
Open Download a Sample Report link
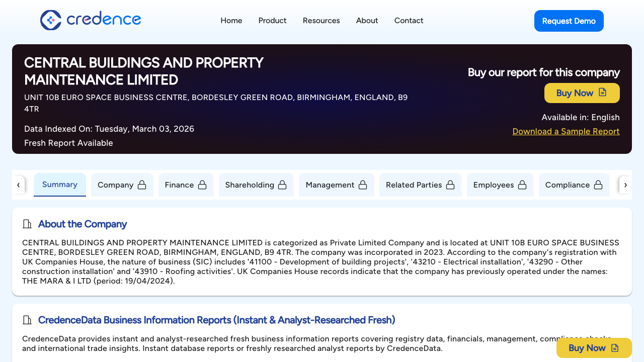click(566, 131)
